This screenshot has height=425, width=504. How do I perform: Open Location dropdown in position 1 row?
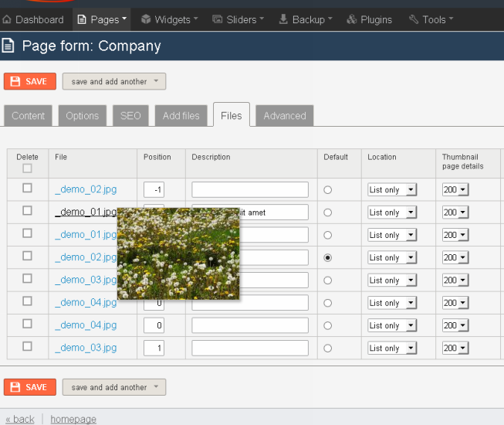(x=392, y=348)
